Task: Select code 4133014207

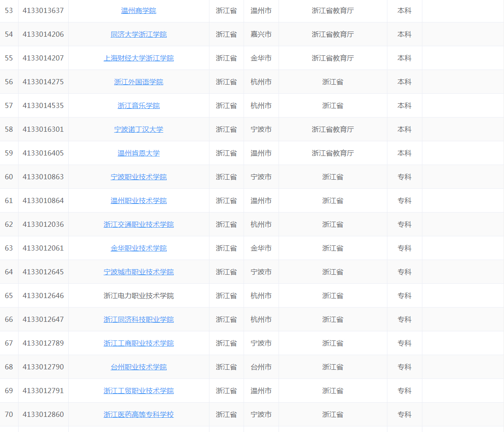Action: (43, 58)
